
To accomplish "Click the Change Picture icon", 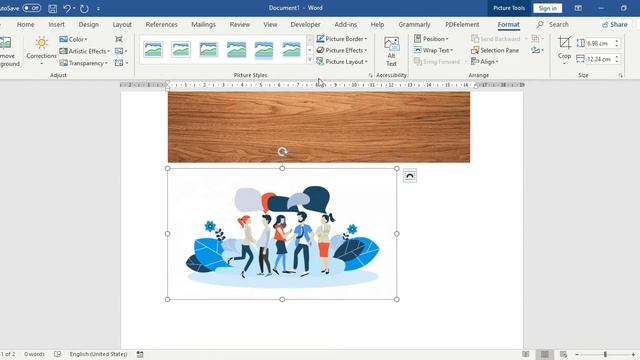I will pyautogui.click(x=121, y=51).
